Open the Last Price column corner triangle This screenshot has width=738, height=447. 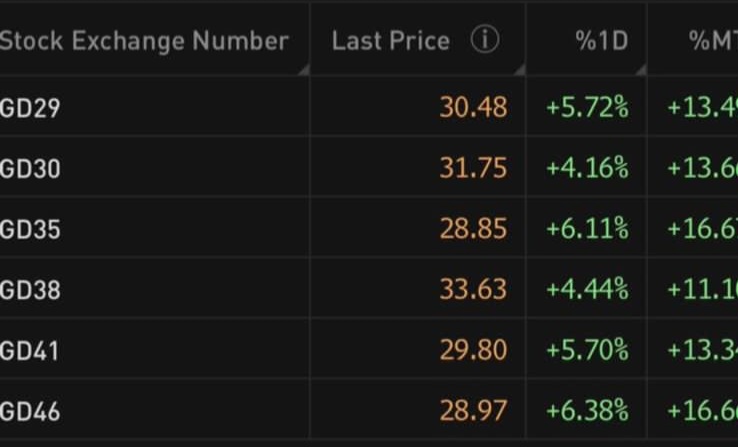tap(520, 70)
